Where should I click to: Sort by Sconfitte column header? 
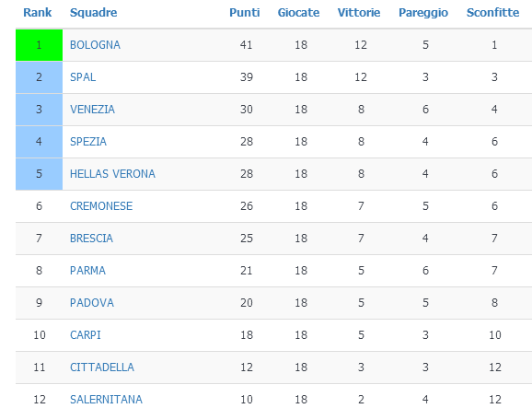click(x=493, y=13)
